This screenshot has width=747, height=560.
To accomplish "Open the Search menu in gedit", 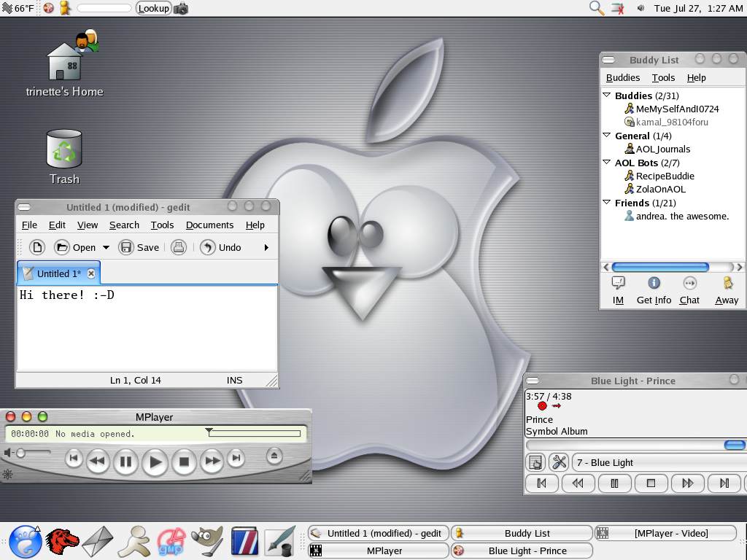I will click(x=124, y=225).
